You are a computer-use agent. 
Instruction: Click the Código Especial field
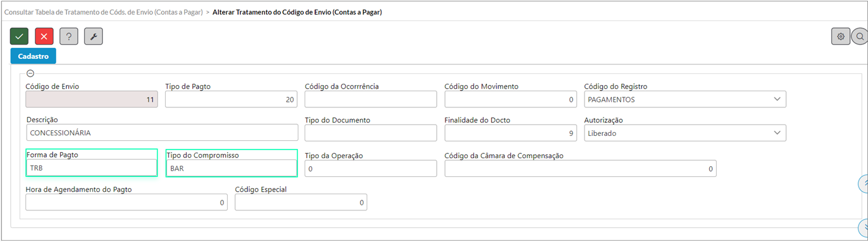301,202
